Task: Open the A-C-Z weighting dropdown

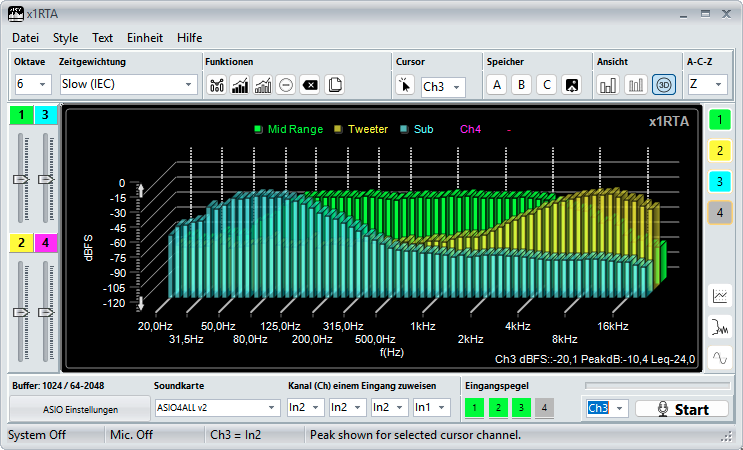Action: [x=706, y=85]
